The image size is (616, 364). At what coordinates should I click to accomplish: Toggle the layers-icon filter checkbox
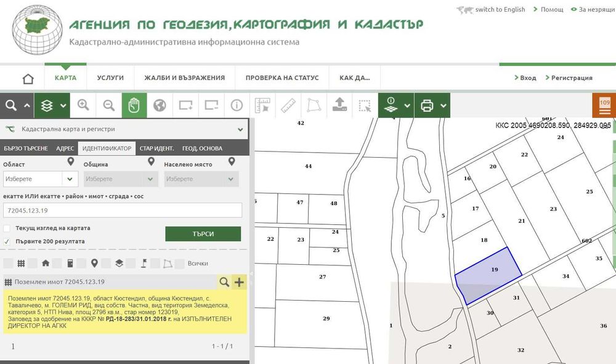(106, 263)
